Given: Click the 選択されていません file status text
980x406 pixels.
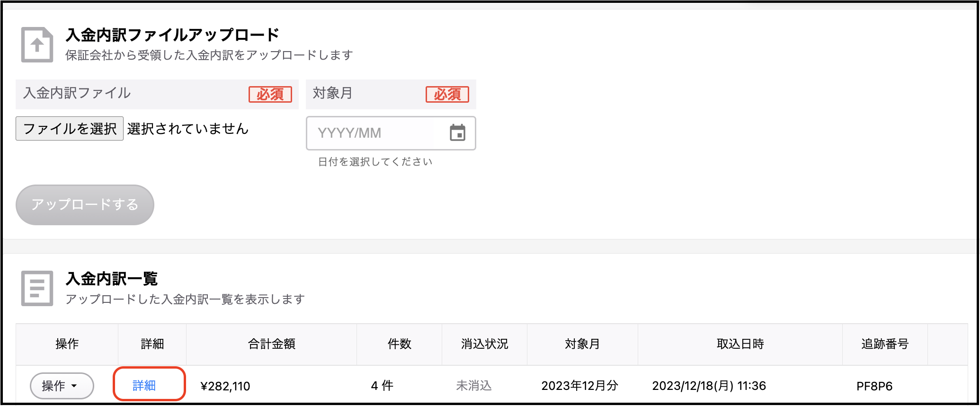Looking at the screenshot, I should 187,129.
